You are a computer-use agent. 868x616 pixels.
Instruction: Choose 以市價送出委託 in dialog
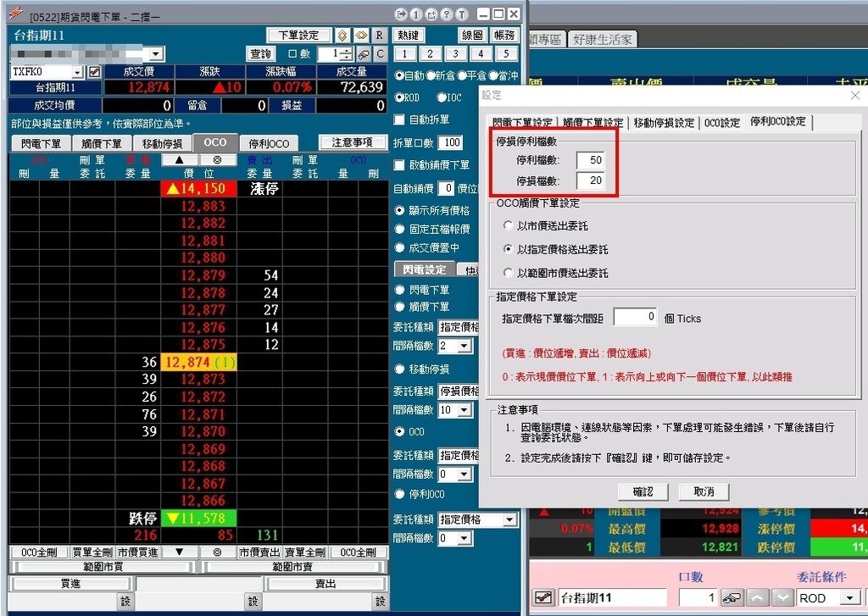pos(509,226)
